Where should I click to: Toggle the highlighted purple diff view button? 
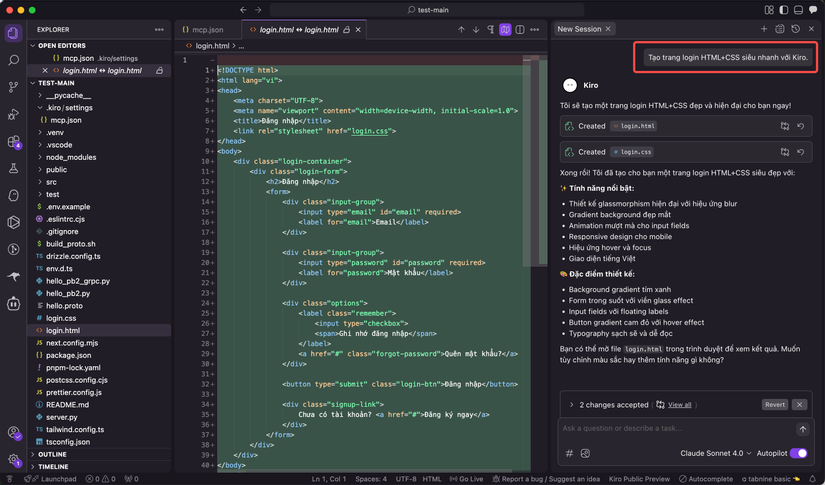[x=505, y=30]
